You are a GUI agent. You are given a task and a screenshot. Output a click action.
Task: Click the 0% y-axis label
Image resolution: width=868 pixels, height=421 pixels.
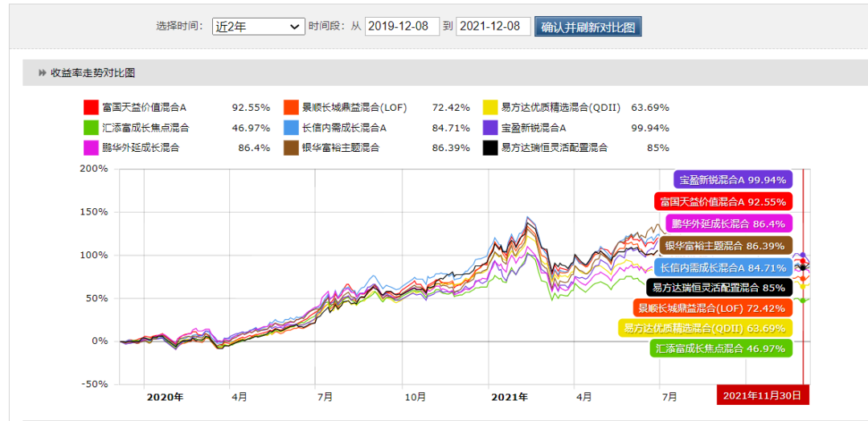(100, 341)
